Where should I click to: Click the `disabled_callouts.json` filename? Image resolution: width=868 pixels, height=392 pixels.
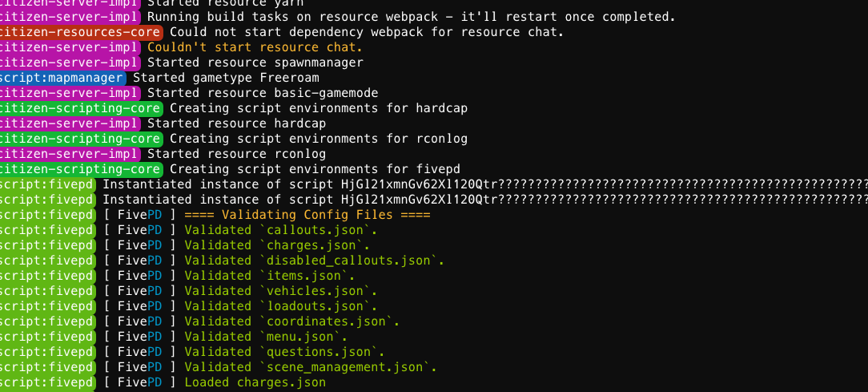click(352, 261)
